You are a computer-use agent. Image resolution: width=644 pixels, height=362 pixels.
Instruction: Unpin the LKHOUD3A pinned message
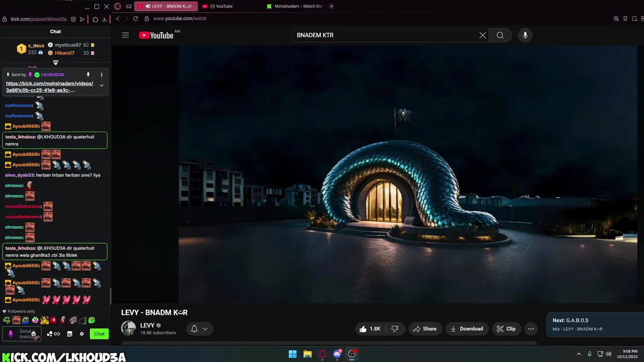[x=88, y=74]
